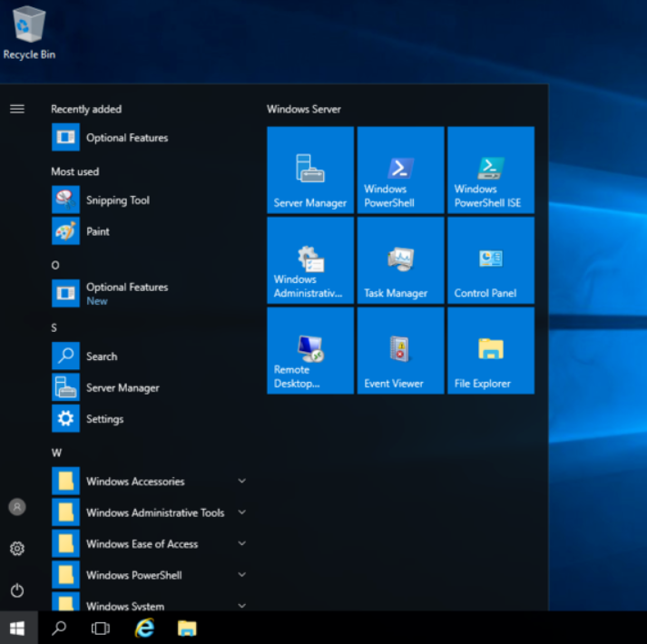This screenshot has width=647, height=644.
Task: Click the Power button in Start
Action: coord(17,590)
